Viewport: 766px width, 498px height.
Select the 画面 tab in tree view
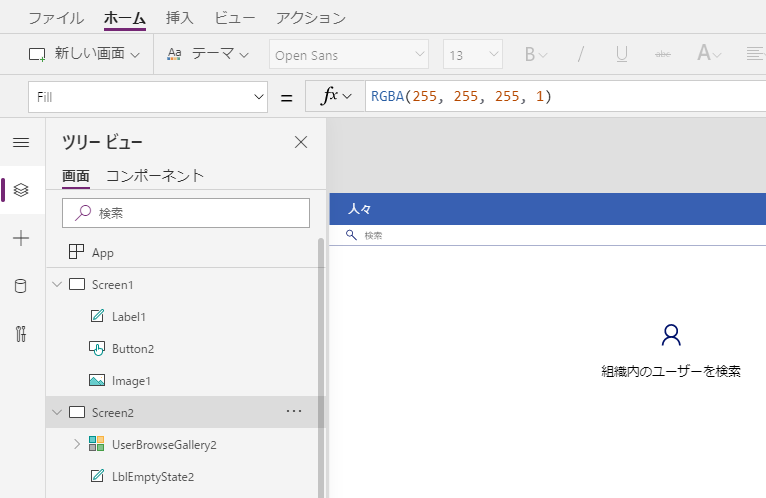[x=76, y=176]
